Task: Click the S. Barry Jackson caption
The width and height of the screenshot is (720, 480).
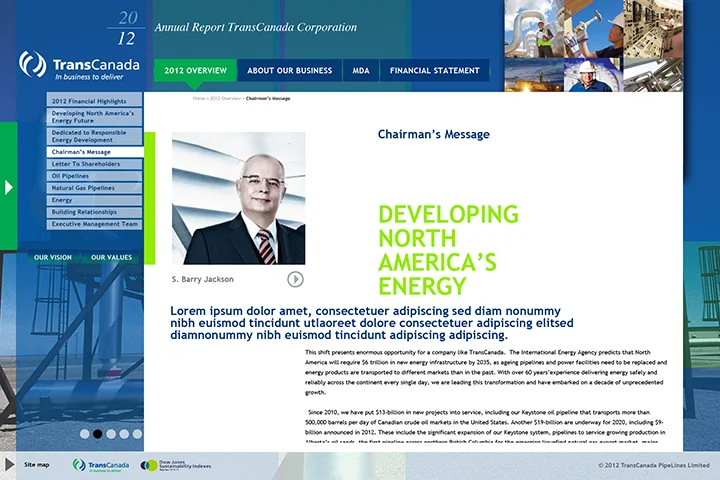Action: pos(202,279)
